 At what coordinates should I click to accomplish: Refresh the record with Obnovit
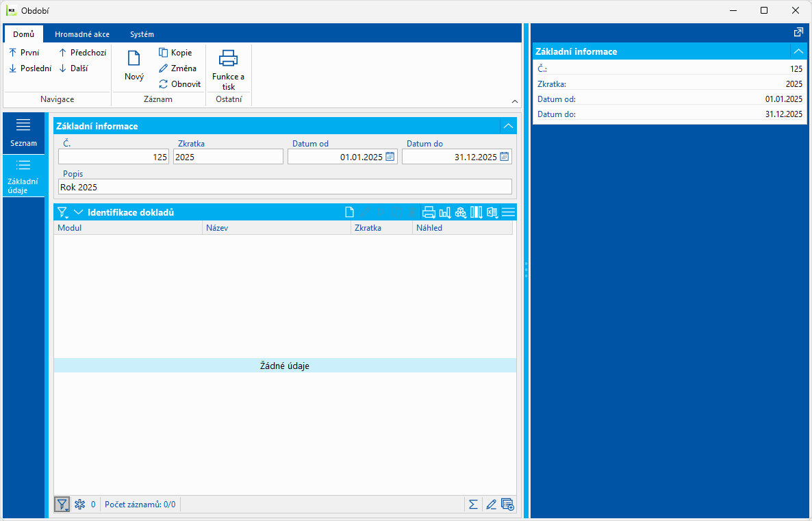pyautogui.click(x=179, y=84)
